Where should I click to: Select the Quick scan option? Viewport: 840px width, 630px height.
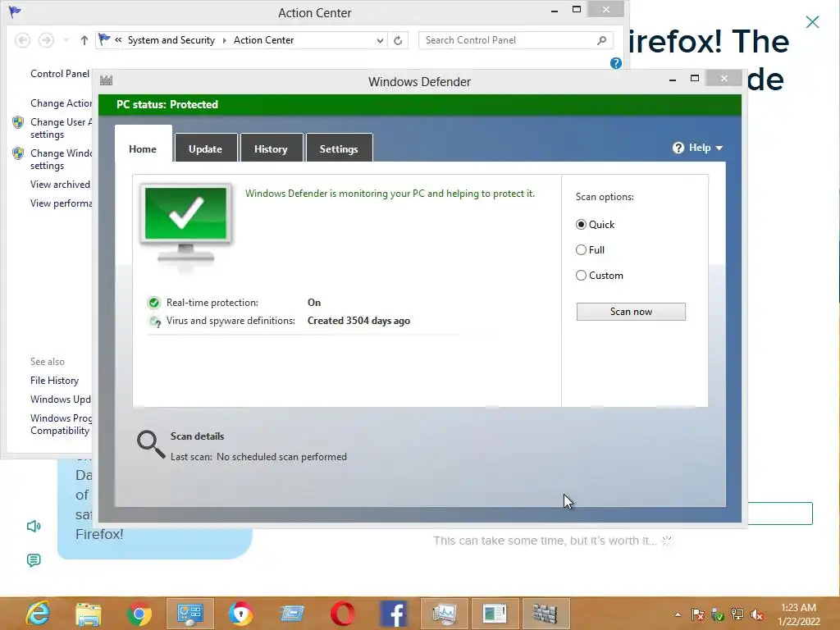point(581,225)
